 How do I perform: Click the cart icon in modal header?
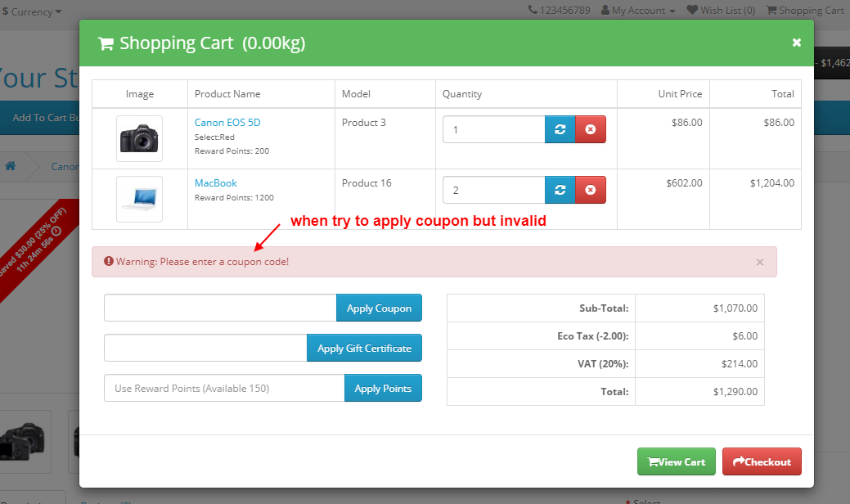[105, 42]
